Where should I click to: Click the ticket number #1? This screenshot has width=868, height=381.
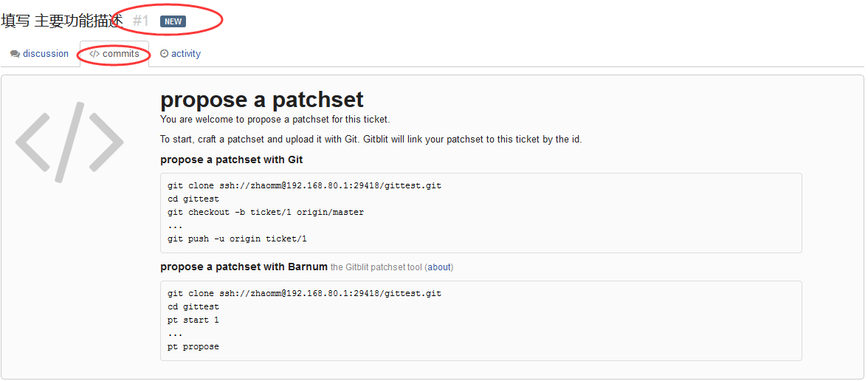click(141, 21)
